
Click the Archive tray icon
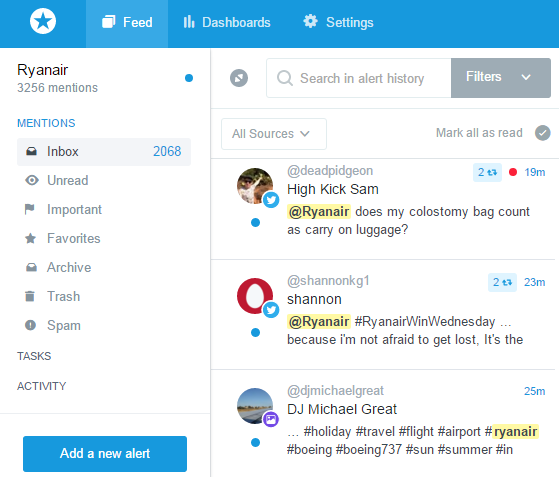pyautogui.click(x=31, y=267)
